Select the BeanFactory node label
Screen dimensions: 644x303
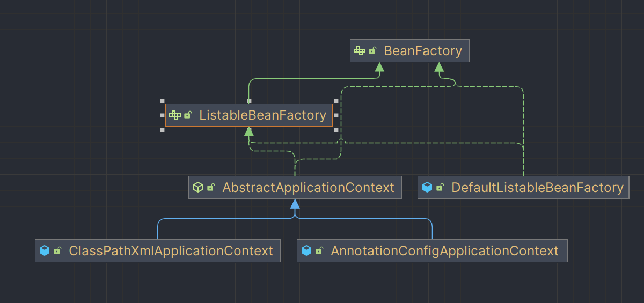tap(423, 51)
